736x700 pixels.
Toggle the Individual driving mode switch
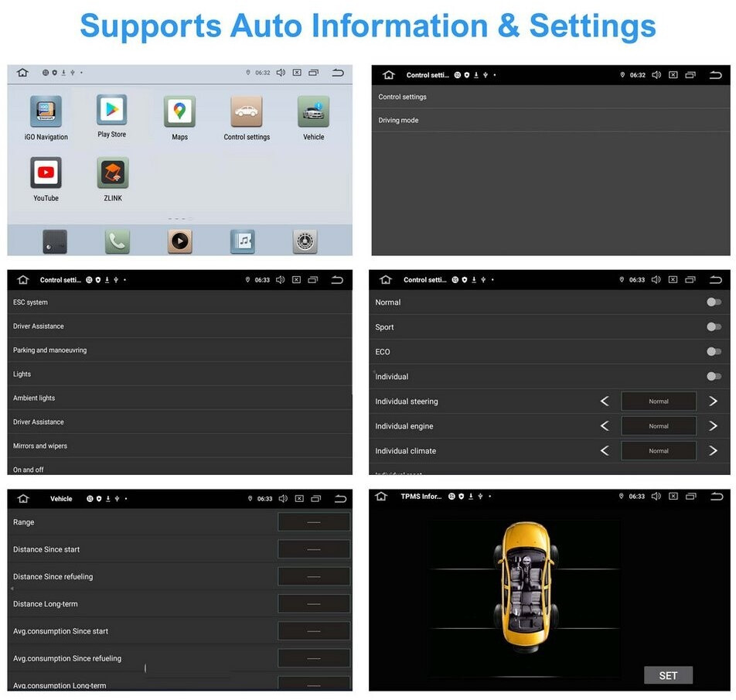(714, 376)
